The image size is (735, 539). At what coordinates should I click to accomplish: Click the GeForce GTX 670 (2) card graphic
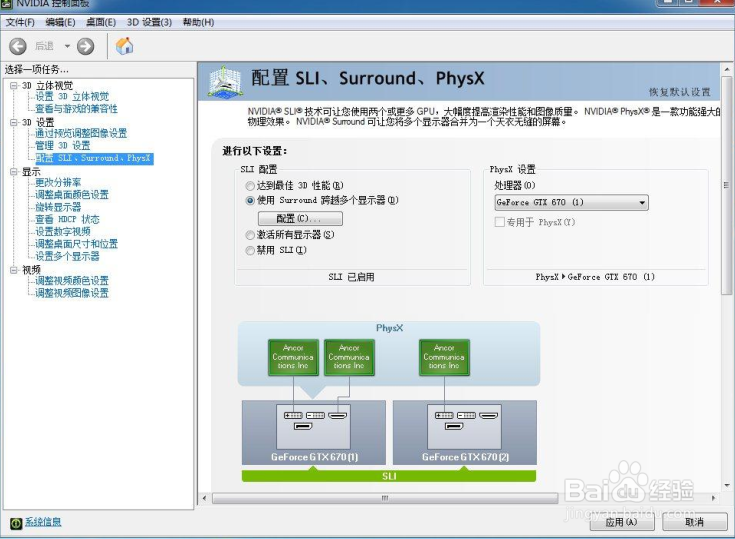[x=465, y=432]
